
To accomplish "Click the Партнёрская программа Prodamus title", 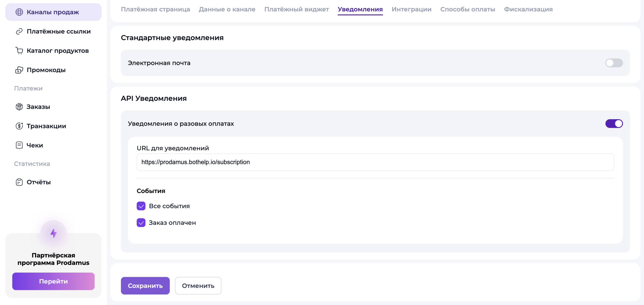I will tap(53, 259).
